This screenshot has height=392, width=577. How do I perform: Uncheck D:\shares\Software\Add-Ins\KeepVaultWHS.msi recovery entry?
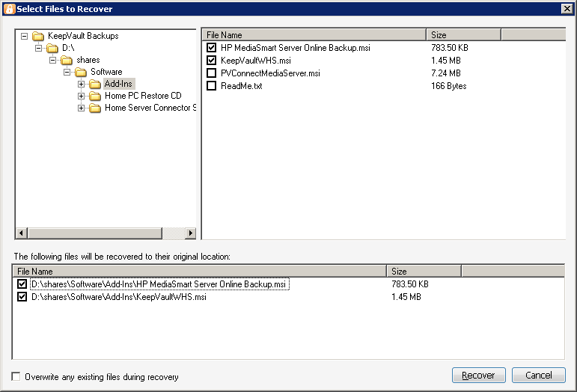pos(22,297)
